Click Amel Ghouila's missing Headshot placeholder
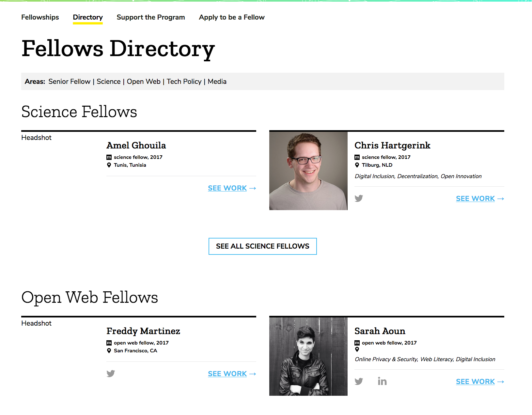 pos(37,138)
